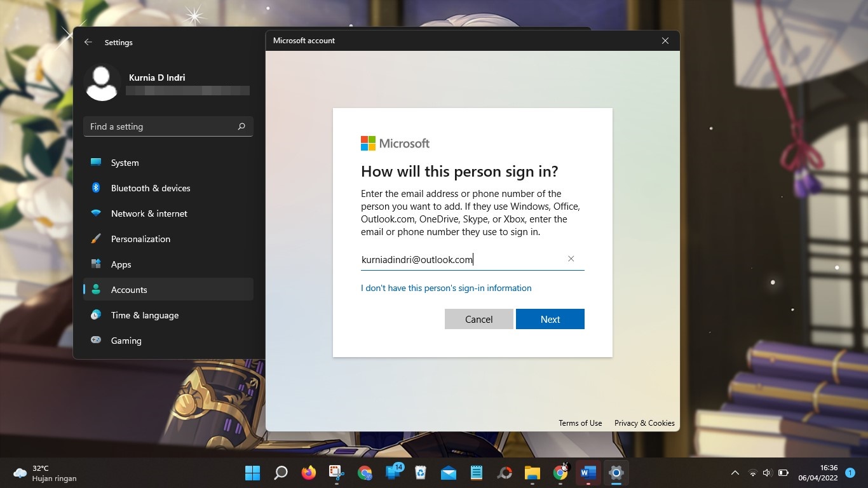Open the Mail app in the taskbar

click(449, 473)
